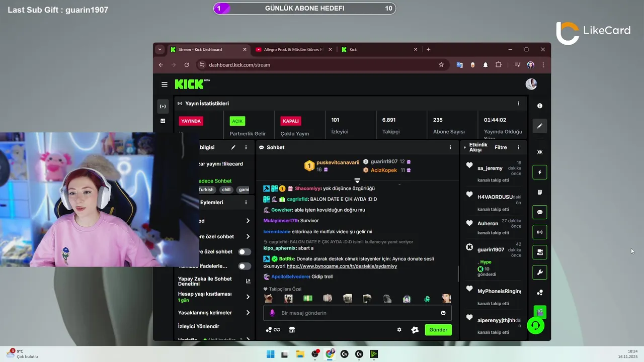Toggle the broadcast signal widget in right sidebar

540,232
